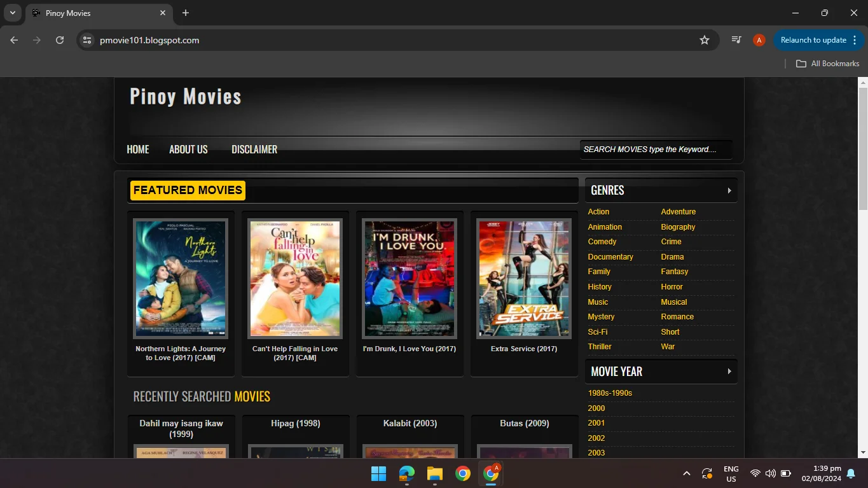The height and width of the screenshot is (488, 868).
Task: Open Kalabit (2003) movie link
Action: pyautogui.click(x=410, y=423)
